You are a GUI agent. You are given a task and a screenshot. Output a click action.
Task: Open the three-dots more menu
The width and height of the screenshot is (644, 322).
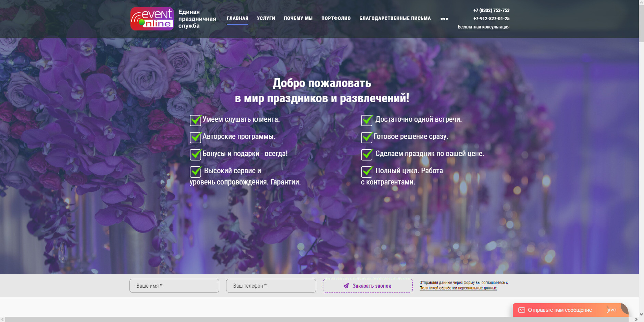click(x=444, y=19)
